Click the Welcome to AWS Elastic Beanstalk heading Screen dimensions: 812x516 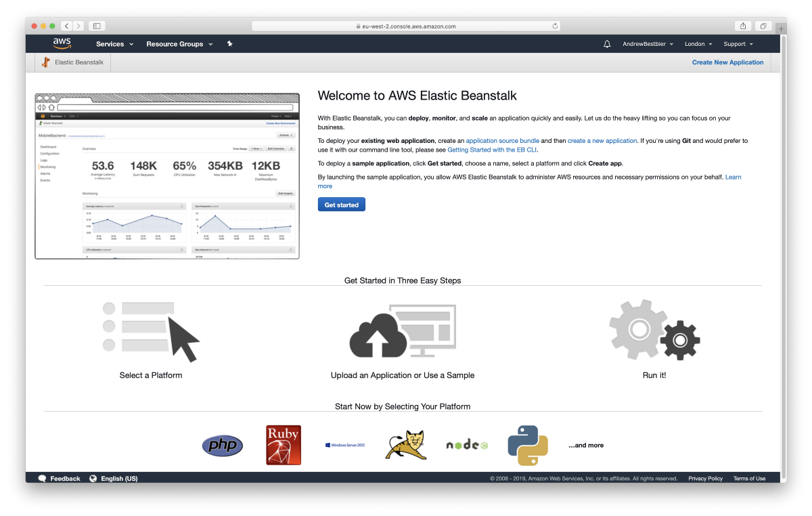coord(418,95)
